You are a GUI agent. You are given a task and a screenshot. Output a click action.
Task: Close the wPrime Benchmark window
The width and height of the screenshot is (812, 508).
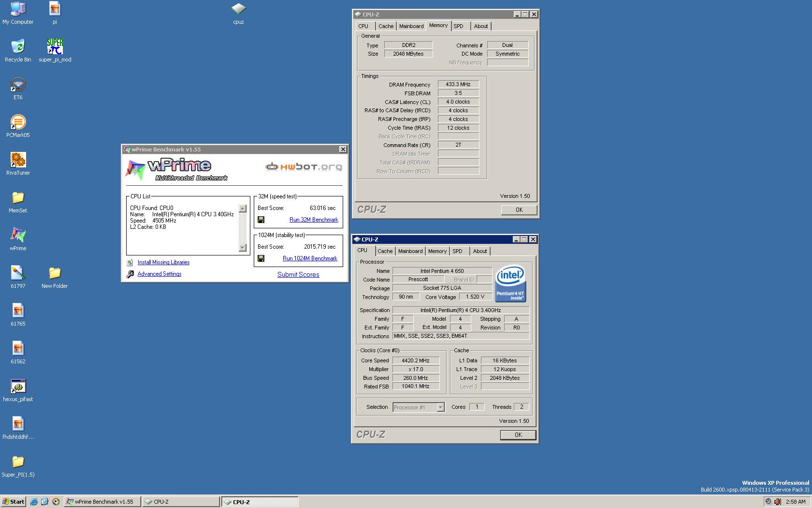pos(343,149)
